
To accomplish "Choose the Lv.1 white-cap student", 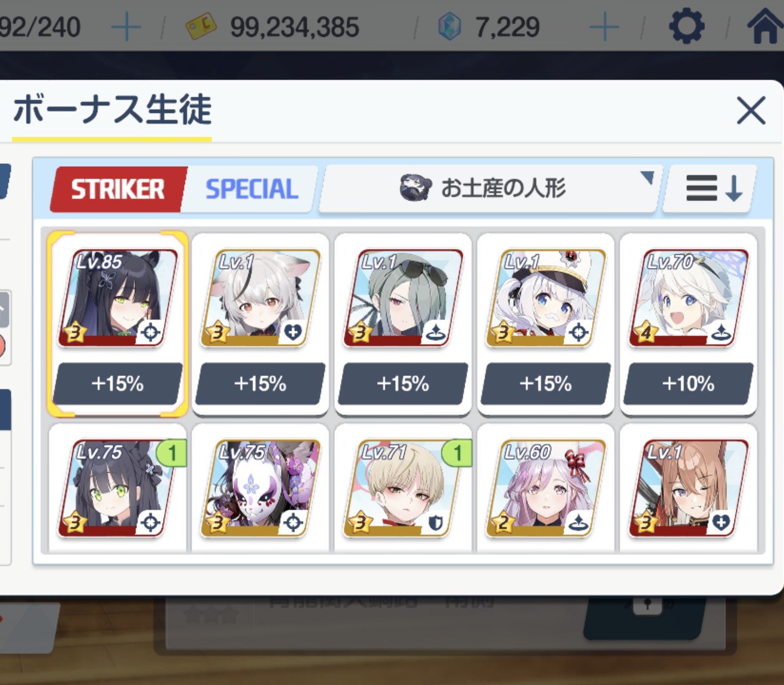I will click(x=546, y=298).
